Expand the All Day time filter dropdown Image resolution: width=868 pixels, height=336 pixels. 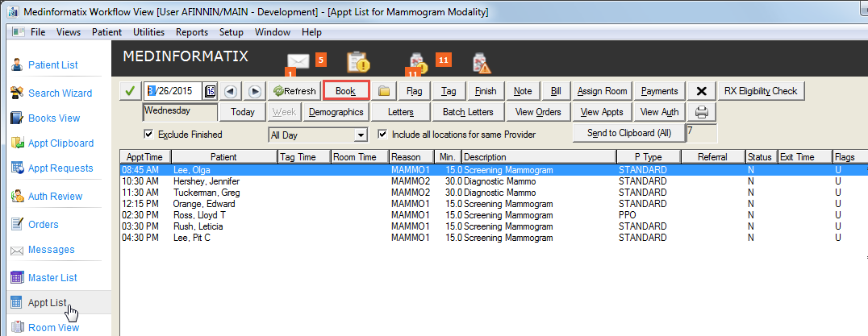pos(361,135)
